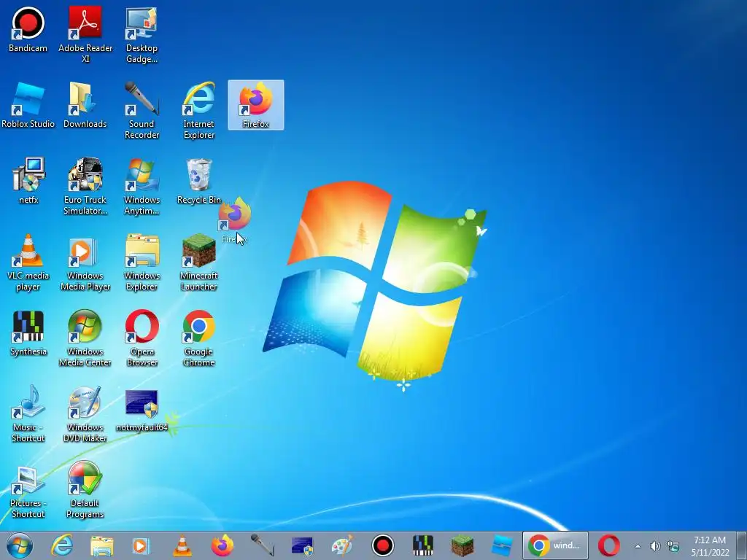The width and height of the screenshot is (747, 560).
Task: Open Sound Recorder microphone on taskbar
Action: [x=262, y=545]
